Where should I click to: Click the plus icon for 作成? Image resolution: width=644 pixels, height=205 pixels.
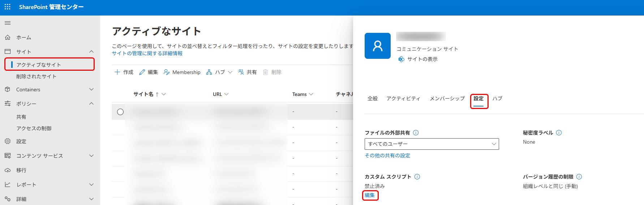click(117, 72)
